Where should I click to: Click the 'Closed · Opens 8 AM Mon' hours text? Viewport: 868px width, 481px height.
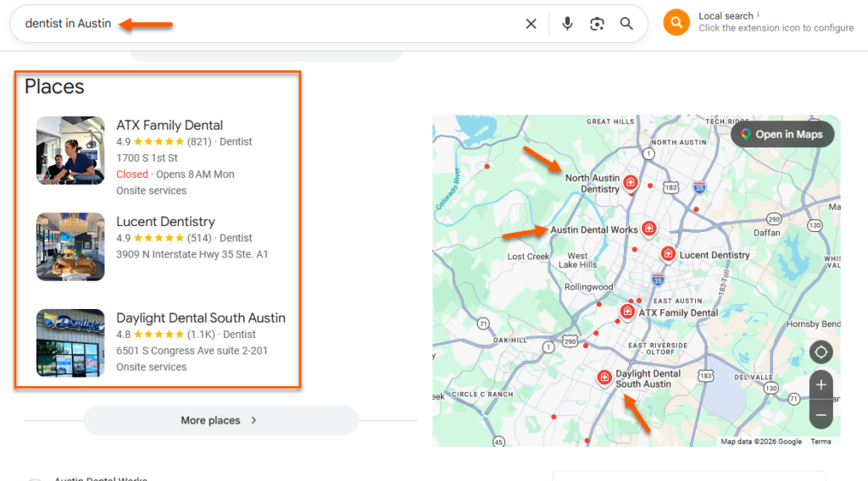coord(175,174)
